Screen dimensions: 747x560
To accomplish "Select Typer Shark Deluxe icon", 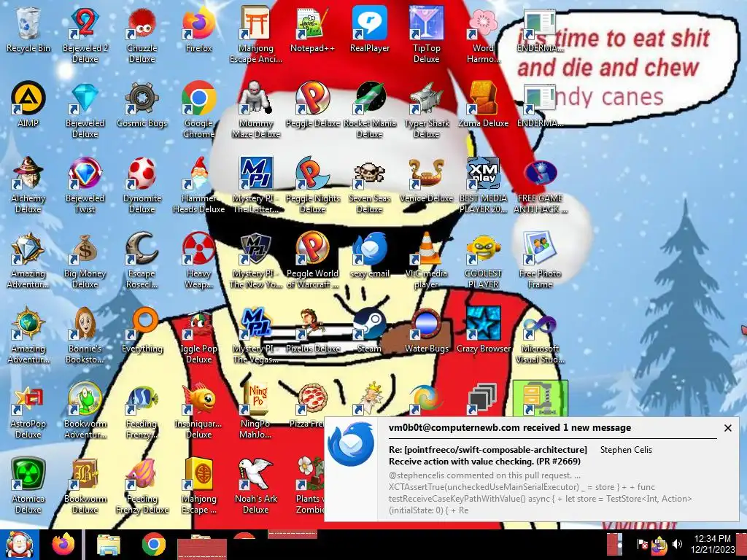I will pyautogui.click(x=426, y=110).
